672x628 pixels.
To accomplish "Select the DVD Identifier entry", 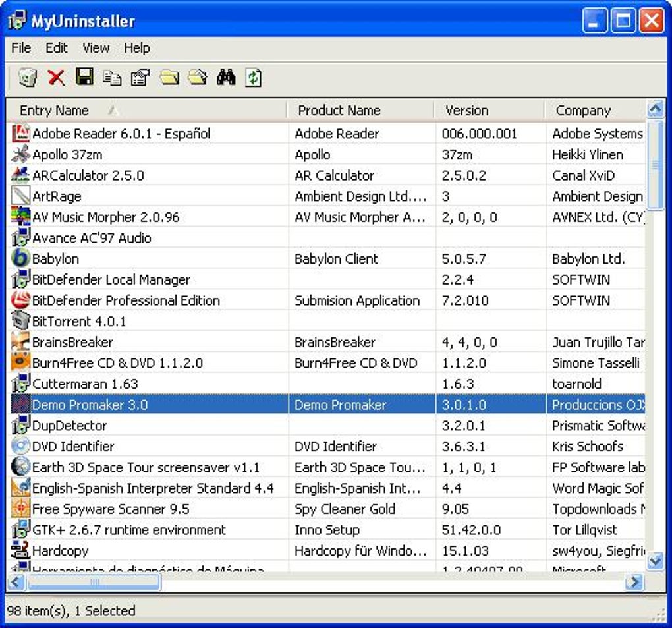I will 73,447.
